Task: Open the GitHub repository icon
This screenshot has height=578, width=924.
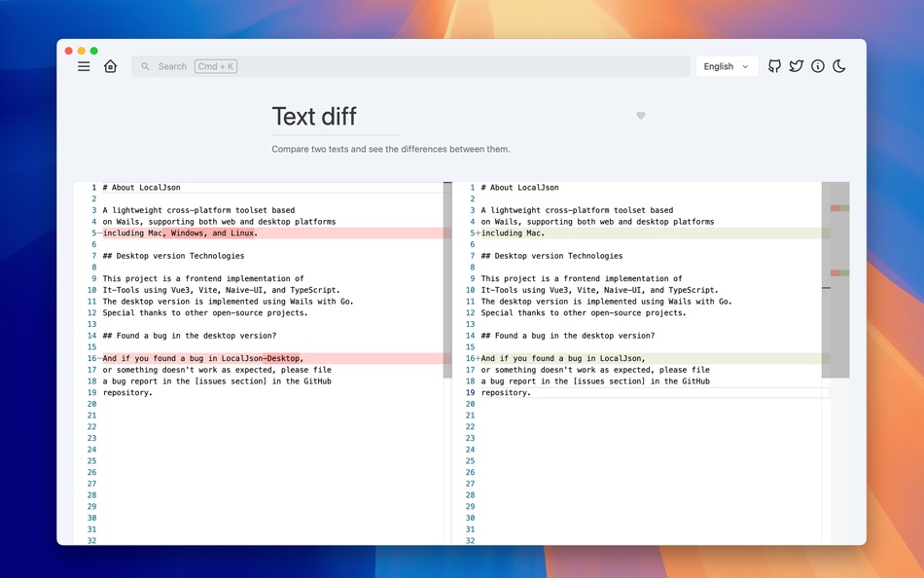Action: point(774,66)
